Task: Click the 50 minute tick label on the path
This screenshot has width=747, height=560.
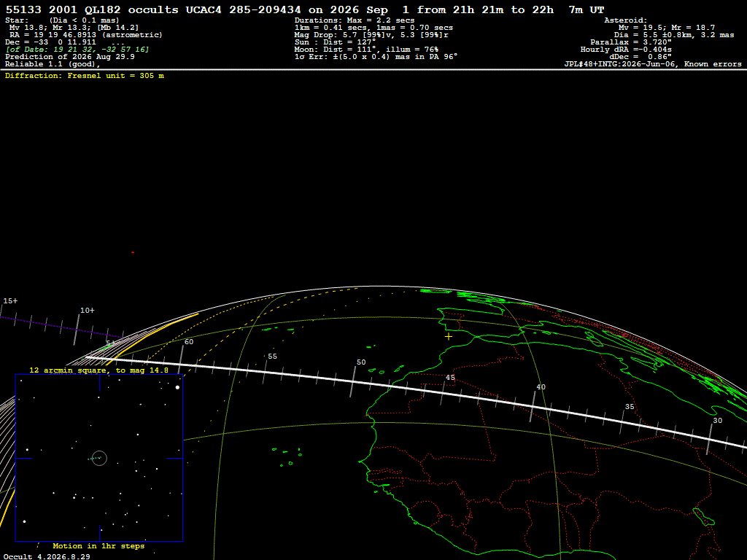Action: pyautogui.click(x=361, y=362)
